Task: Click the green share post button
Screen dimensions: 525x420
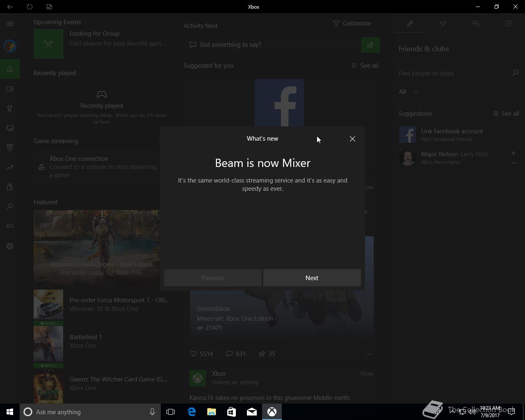Action: click(x=370, y=45)
